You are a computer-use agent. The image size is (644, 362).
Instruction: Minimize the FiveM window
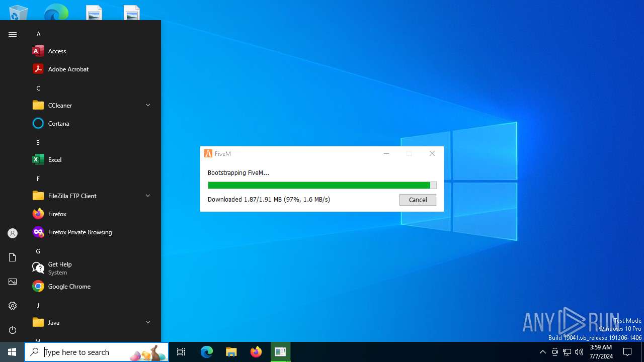click(x=386, y=154)
